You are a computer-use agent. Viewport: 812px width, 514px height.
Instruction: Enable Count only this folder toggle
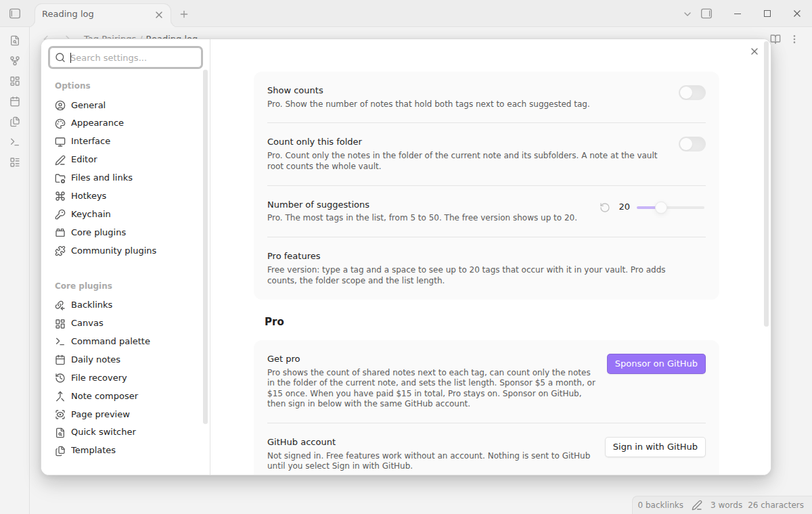coord(692,144)
